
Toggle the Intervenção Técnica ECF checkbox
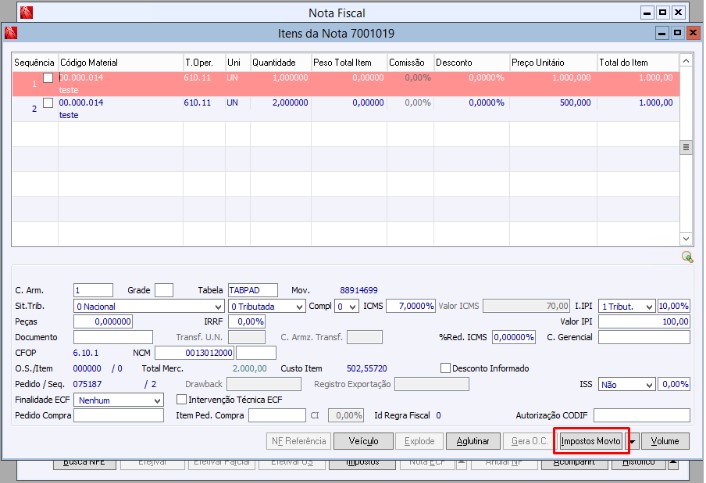[x=181, y=399]
